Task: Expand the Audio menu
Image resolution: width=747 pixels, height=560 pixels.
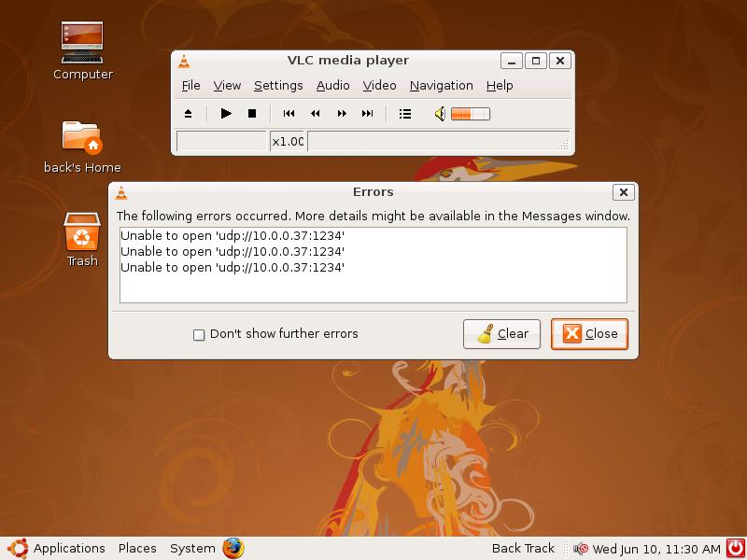Action: [x=332, y=86]
